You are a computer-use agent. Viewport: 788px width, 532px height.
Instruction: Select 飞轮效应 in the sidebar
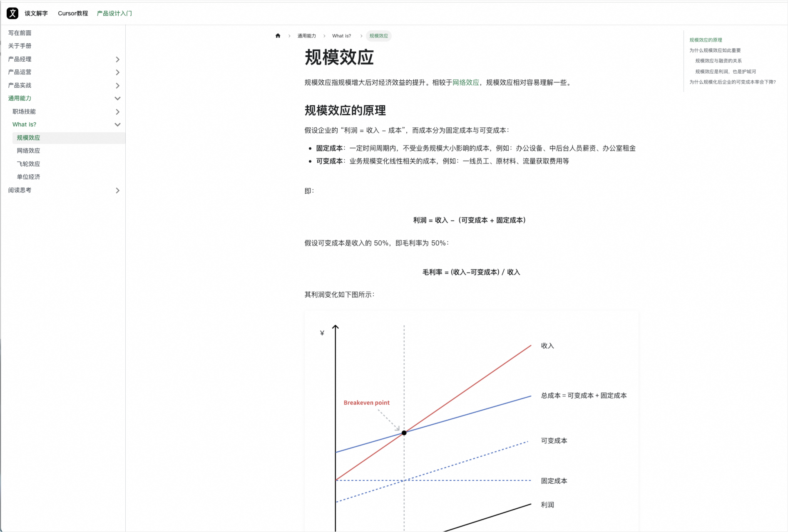coord(28,163)
